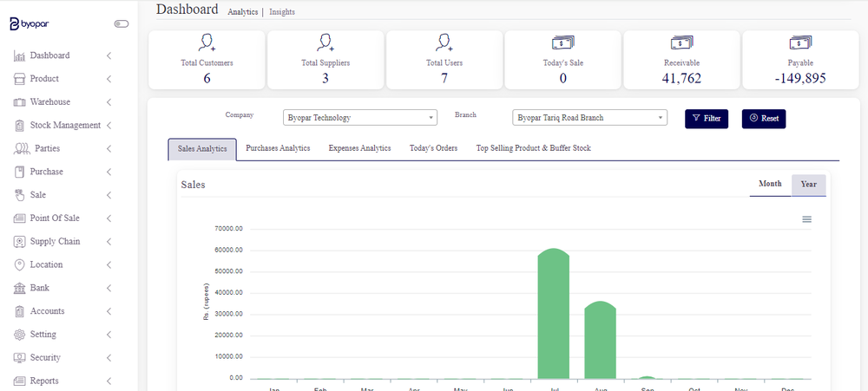Open the Branch dropdown Tariq Road
Screen dimensions: 868x391
(x=590, y=118)
